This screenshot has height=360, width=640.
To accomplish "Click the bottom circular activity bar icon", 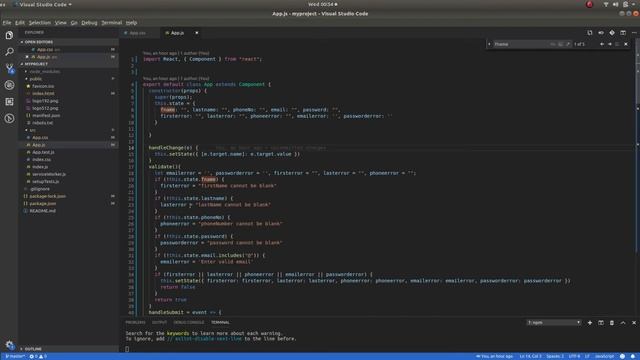I will pos(9,118).
